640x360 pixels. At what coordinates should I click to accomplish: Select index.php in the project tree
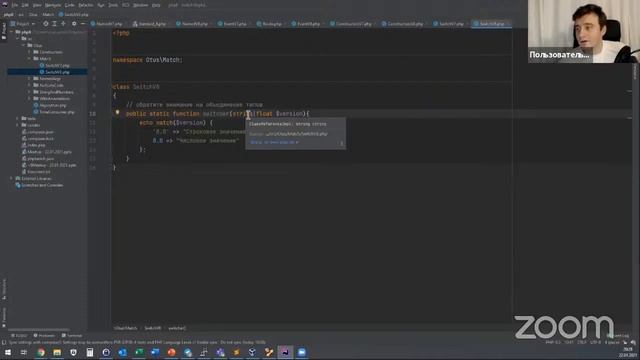[x=33, y=145]
